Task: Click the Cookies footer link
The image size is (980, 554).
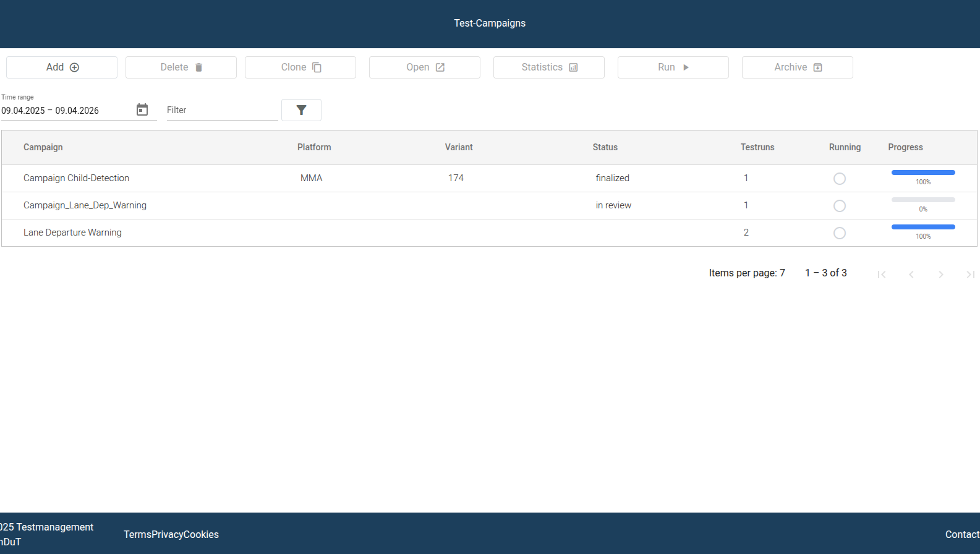Action: pyautogui.click(x=201, y=534)
